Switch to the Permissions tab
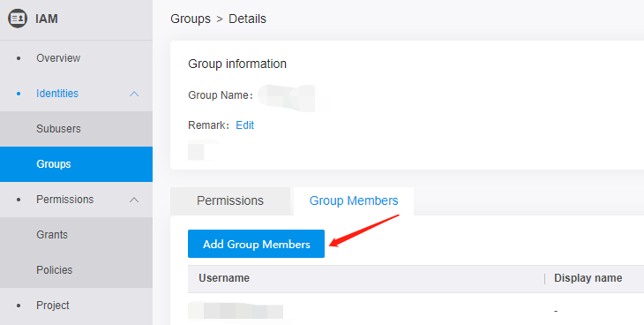Image resolution: width=644 pixels, height=325 pixels. click(x=230, y=200)
